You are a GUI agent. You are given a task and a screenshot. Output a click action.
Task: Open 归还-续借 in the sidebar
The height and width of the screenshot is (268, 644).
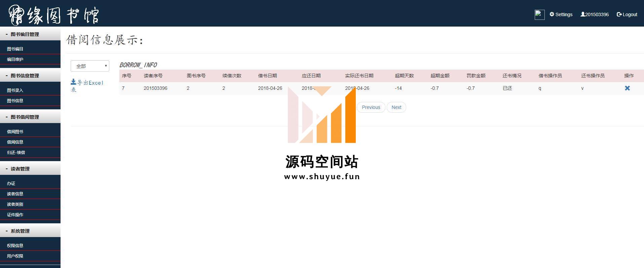coord(16,153)
